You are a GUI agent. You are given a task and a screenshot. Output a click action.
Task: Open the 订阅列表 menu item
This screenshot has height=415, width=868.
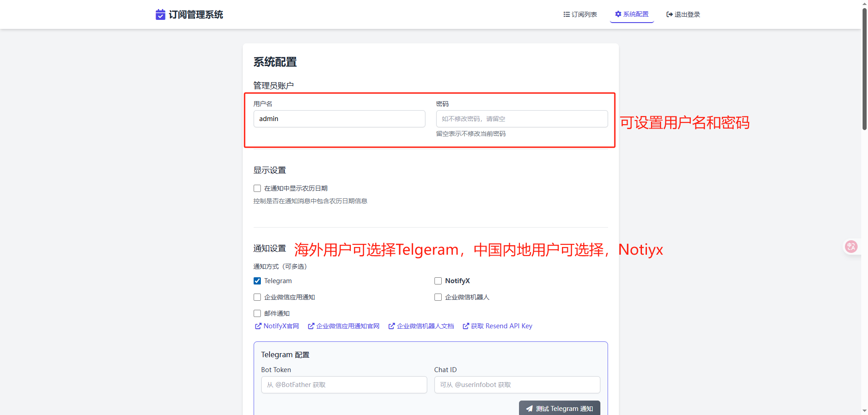580,14
